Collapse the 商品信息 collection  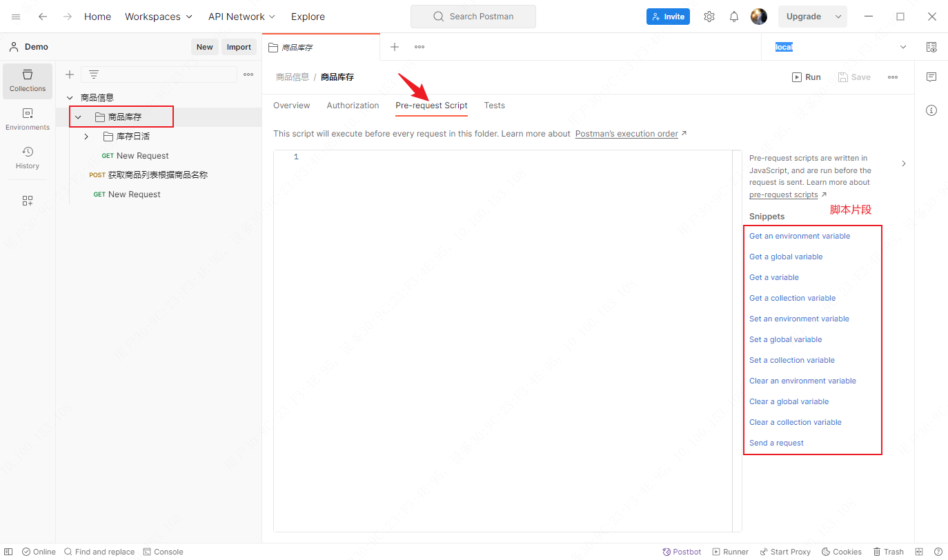tap(70, 98)
